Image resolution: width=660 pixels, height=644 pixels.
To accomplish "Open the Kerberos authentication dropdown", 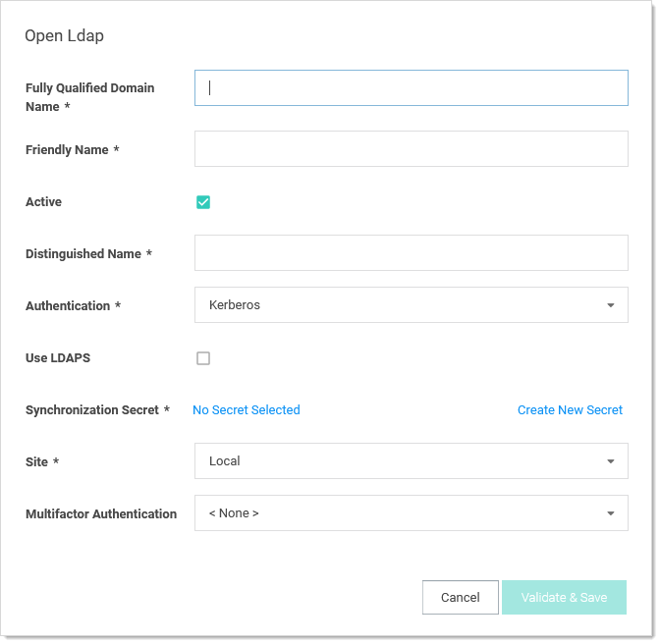I will click(412, 305).
